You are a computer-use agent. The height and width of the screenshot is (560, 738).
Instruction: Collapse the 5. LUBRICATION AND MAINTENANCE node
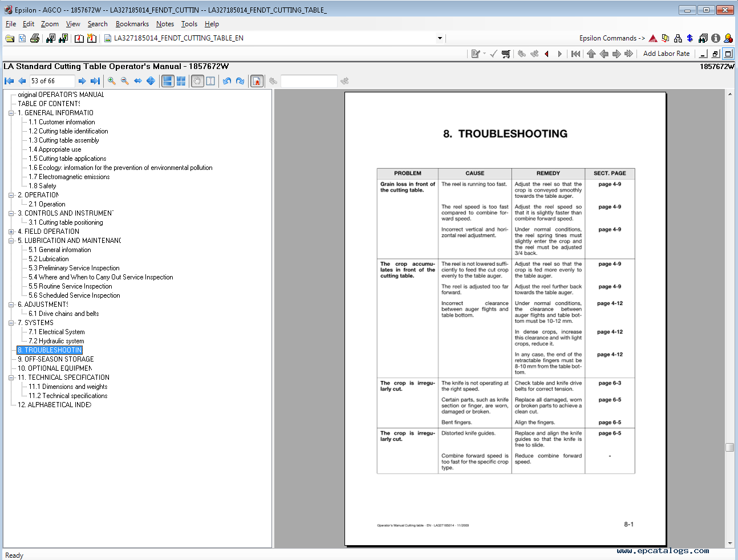tap(11, 241)
